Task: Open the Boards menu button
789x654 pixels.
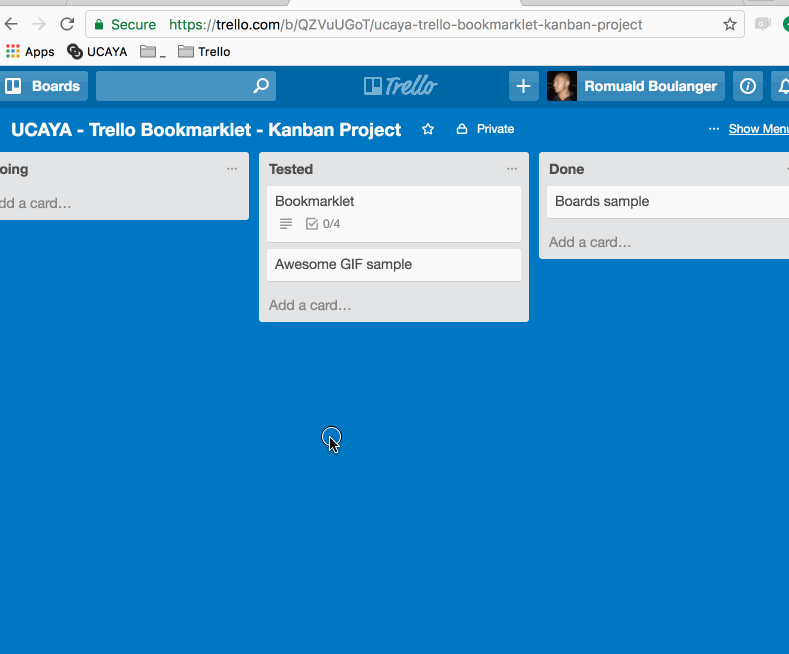Action: [43, 86]
